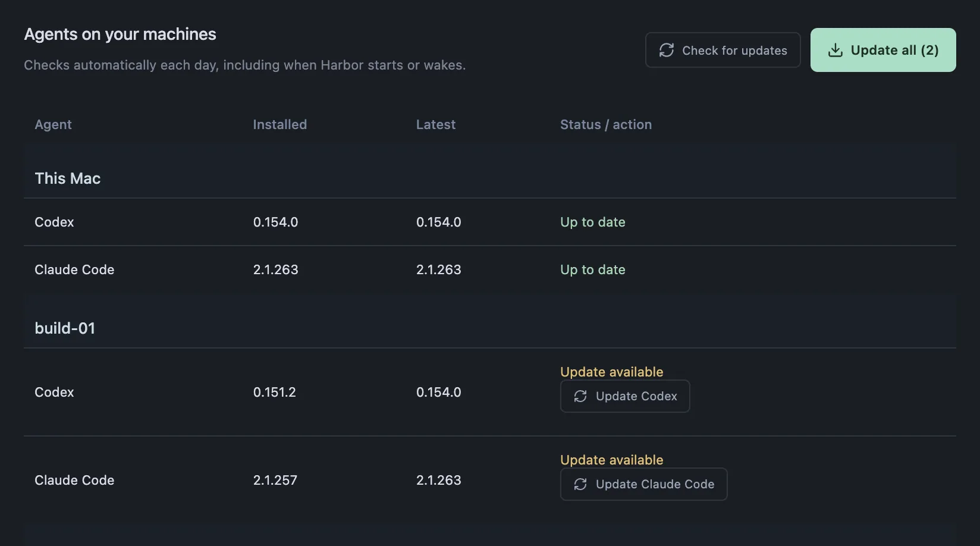Click the Agents on your machines heading
The height and width of the screenshot is (546, 980).
point(120,34)
